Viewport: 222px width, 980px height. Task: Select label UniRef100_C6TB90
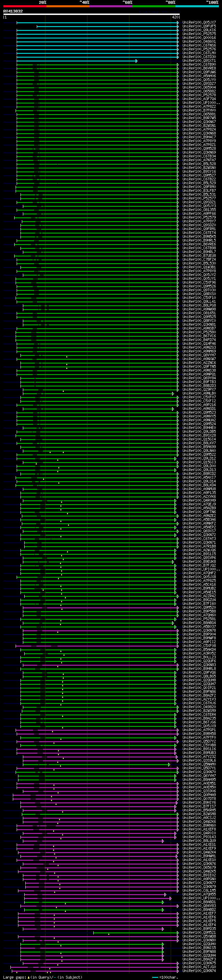point(199,64)
